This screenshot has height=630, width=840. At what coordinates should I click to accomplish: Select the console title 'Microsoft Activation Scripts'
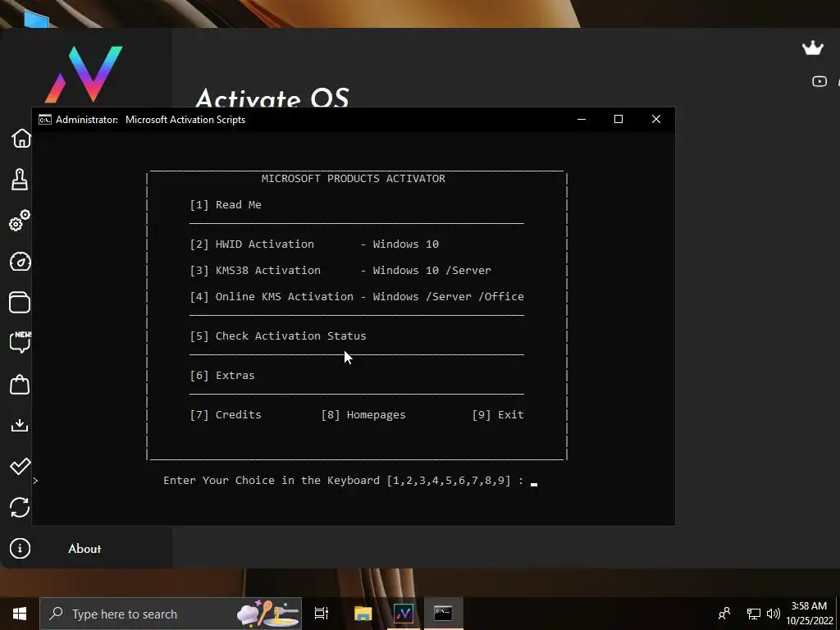[185, 120]
